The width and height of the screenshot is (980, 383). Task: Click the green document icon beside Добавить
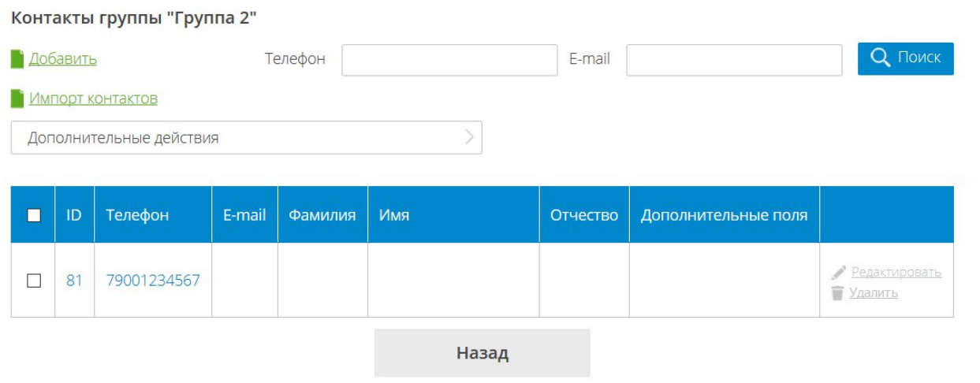[17, 59]
